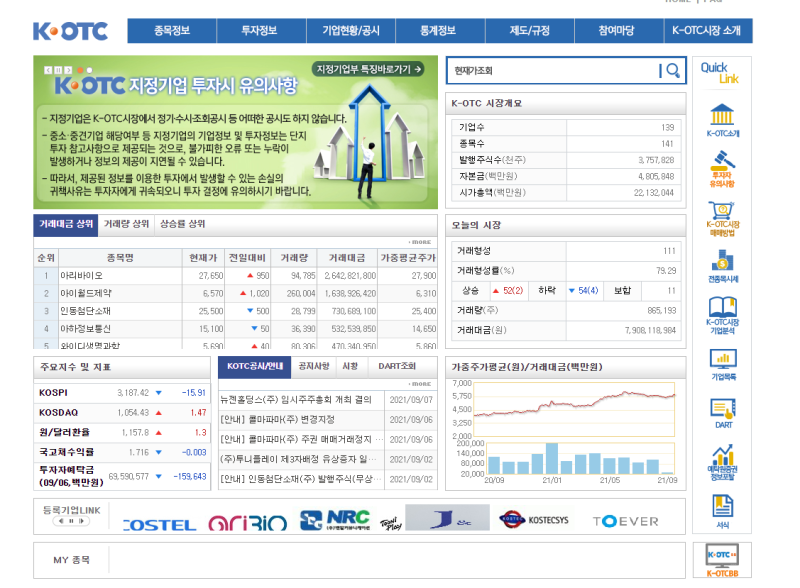Open the 기업목록 monitor icon

[x=723, y=364]
